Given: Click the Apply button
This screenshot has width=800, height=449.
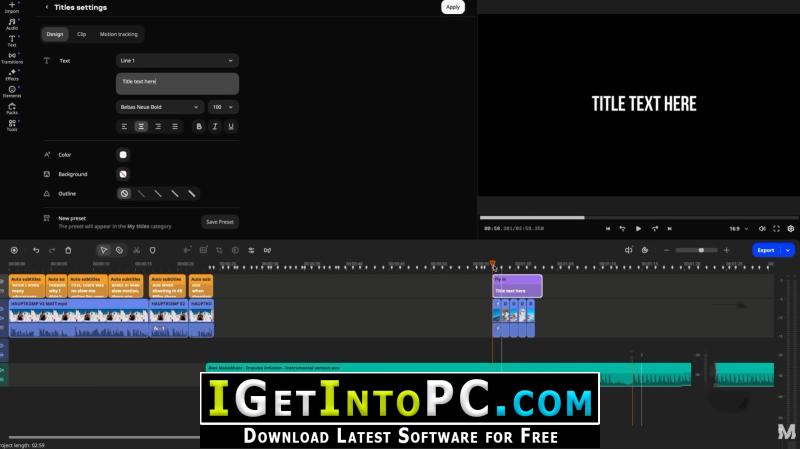Looking at the screenshot, I should [x=453, y=7].
